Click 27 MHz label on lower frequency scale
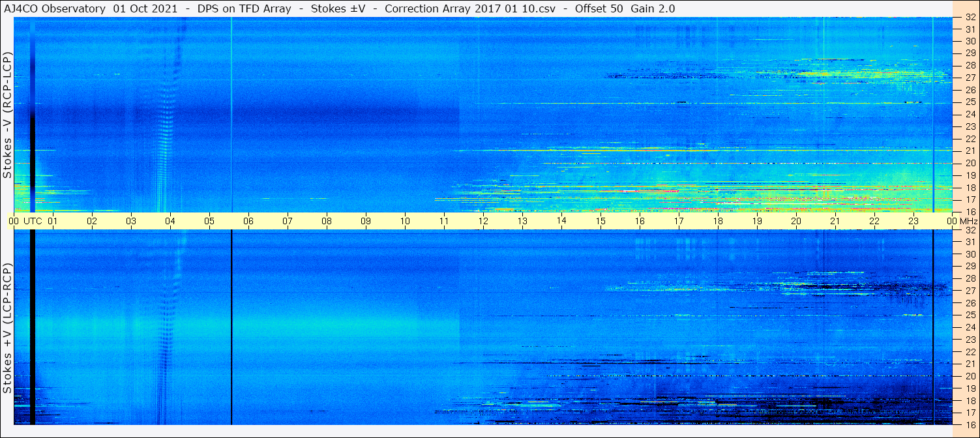Screen dimensions: 980x438 [x=969, y=291]
